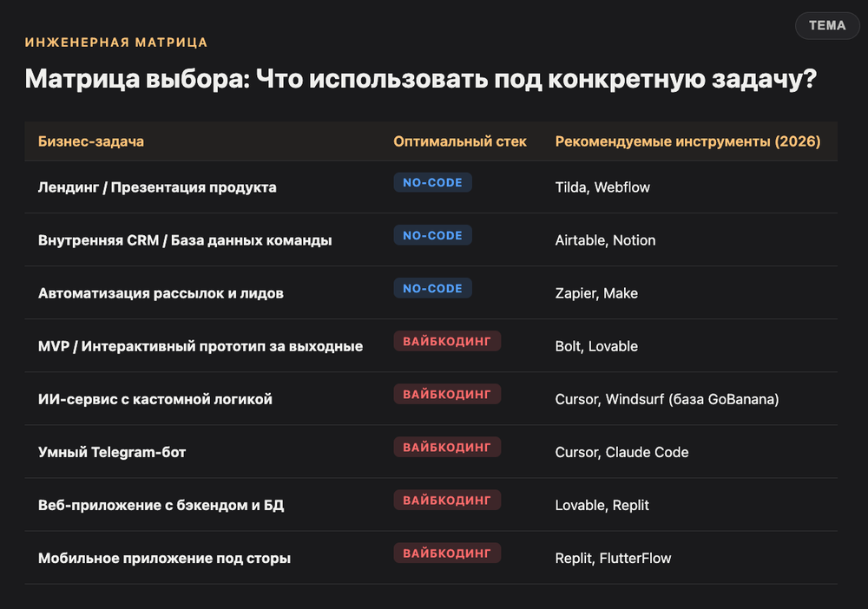This screenshot has height=609, width=868.
Task: Select 'Автоматизация рассылок и лидов' row
Action: (x=161, y=293)
